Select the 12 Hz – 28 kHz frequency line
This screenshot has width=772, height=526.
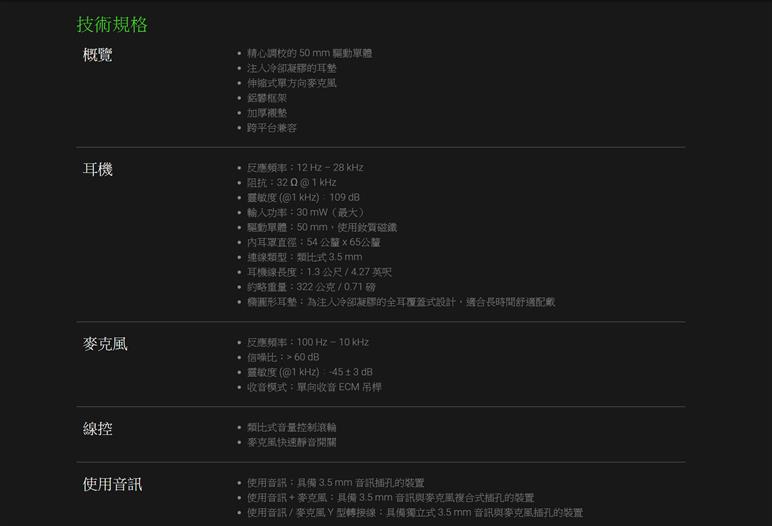[305, 168]
